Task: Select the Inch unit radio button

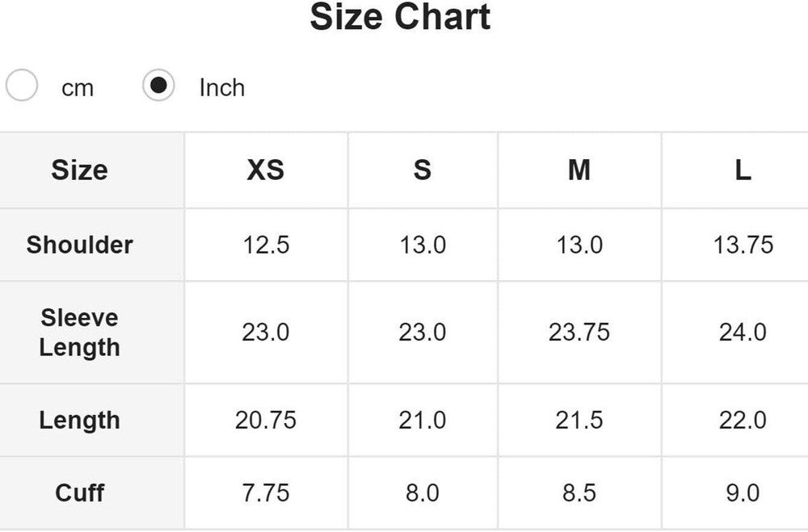Action: click(158, 86)
